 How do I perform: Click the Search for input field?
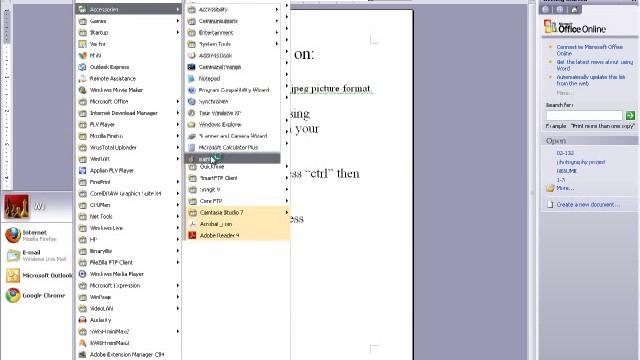584,116
